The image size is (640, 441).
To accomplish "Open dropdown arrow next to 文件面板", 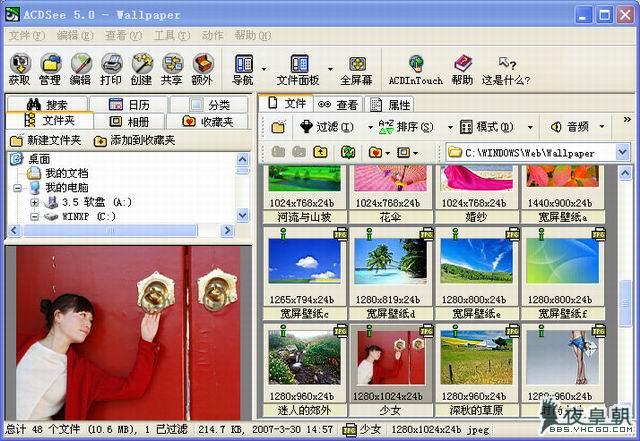I will 330,69.
